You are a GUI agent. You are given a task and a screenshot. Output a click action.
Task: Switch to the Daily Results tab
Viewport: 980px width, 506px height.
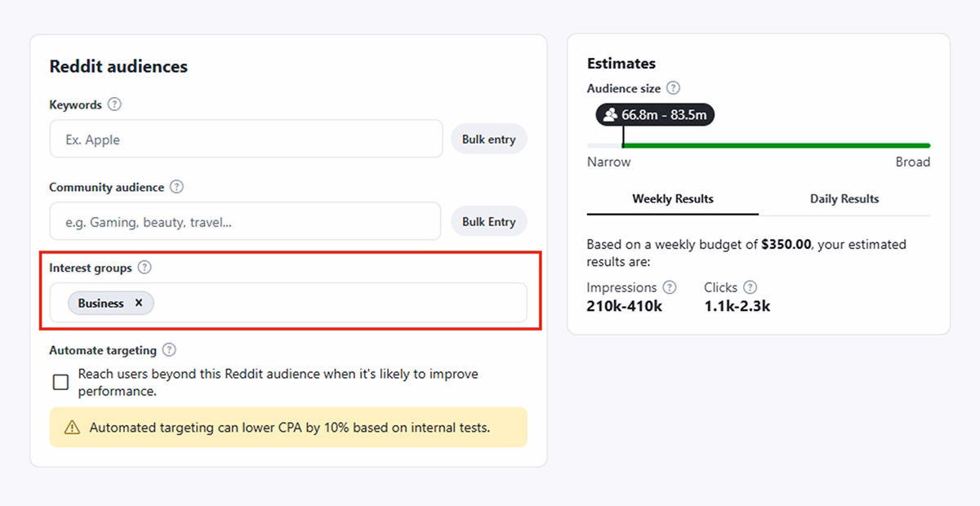pyautogui.click(x=844, y=198)
